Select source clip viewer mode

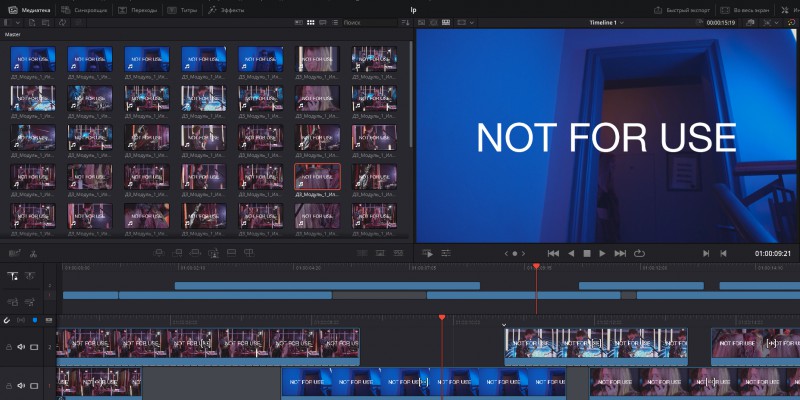pyautogui.click(x=422, y=22)
